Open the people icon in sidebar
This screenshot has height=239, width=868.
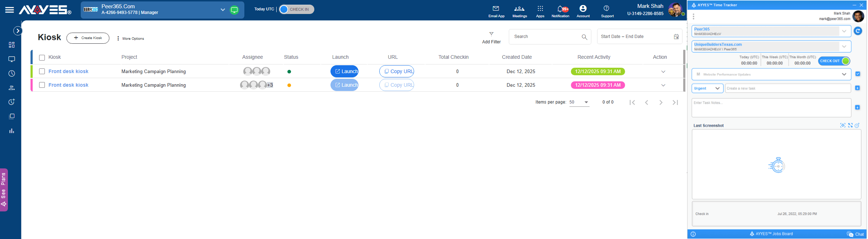[x=12, y=88]
